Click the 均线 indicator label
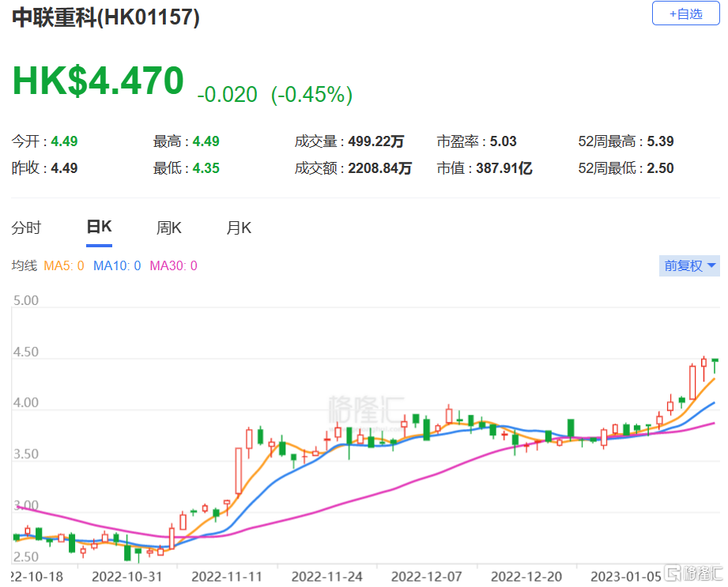This screenshot has height=587, width=728. click(x=24, y=266)
